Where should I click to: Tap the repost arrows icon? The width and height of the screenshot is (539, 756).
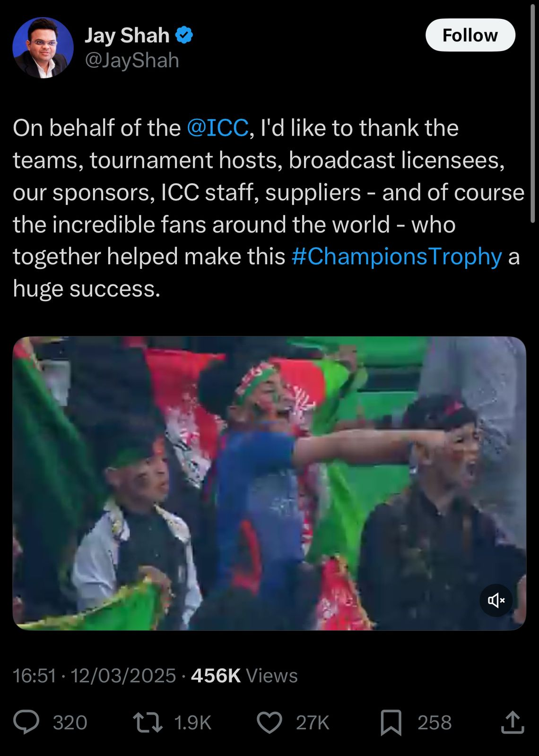pyautogui.click(x=148, y=722)
